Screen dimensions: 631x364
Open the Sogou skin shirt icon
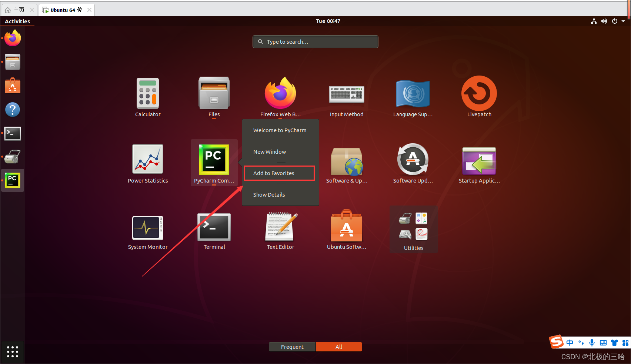[614, 343]
